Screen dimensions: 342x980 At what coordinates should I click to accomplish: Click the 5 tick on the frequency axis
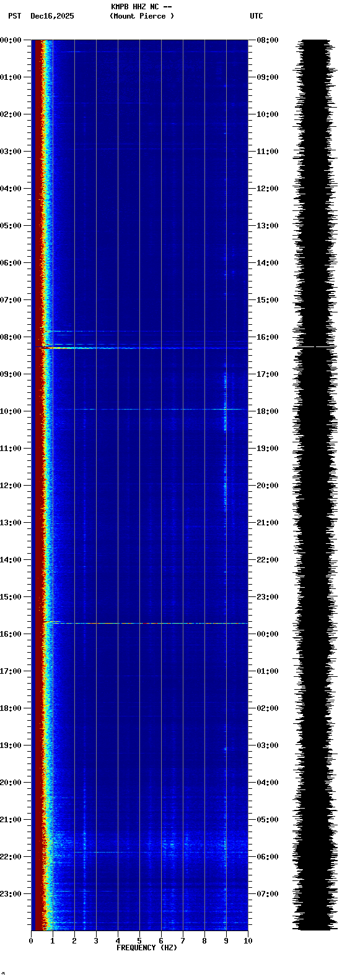coord(139,941)
